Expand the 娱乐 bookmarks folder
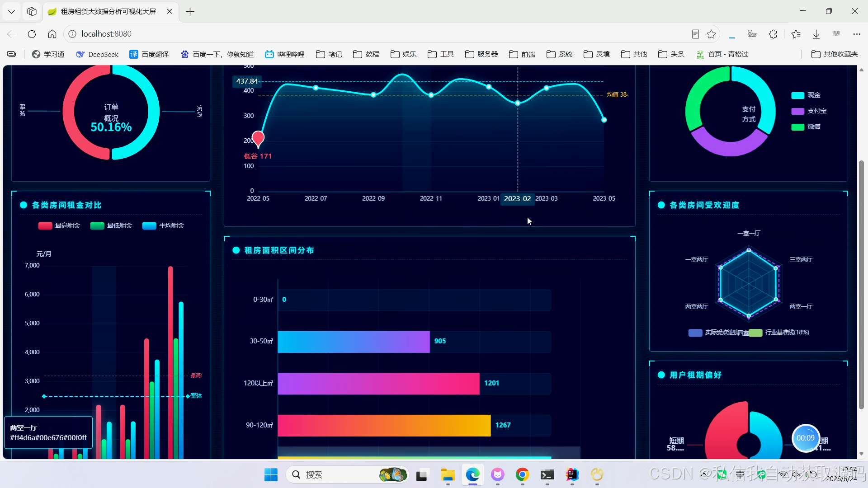 click(403, 54)
